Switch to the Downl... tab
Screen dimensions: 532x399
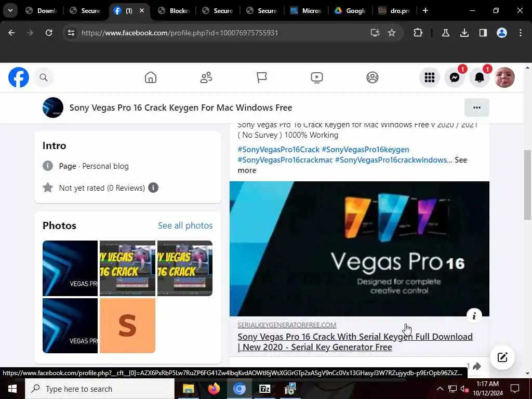pyautogui.click(x=42, y=11)
